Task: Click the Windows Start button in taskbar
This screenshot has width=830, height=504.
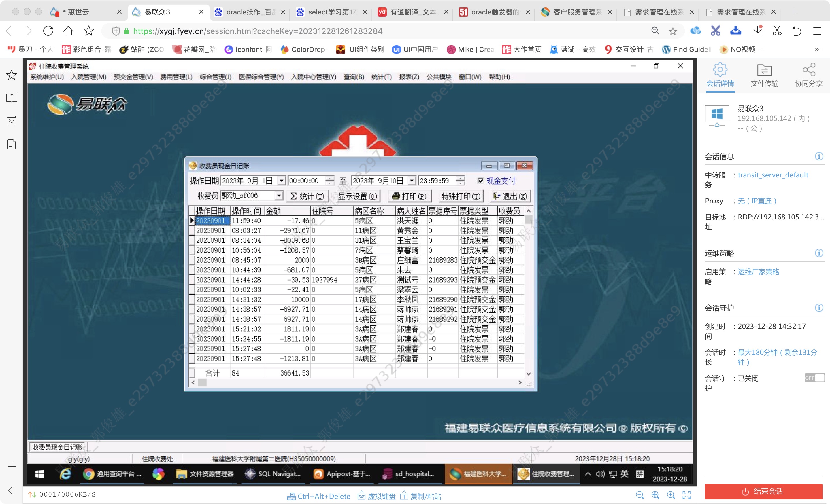Action: point(39,474)
